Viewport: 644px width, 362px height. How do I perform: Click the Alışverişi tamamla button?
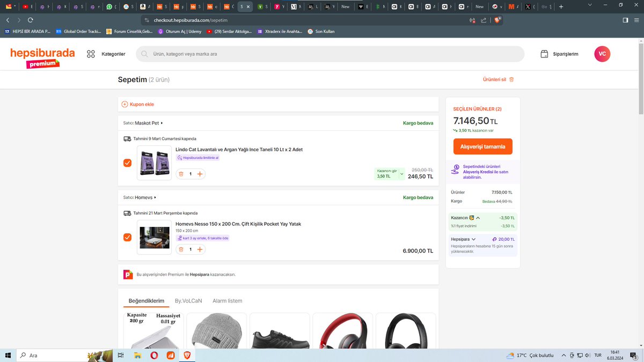pyautogui.click(x=482, y=146)
